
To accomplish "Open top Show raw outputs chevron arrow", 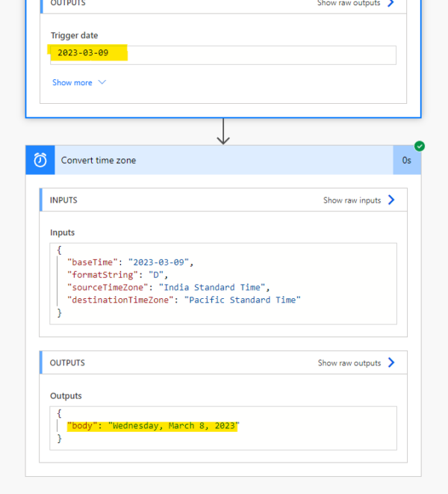I will (391, 3).
